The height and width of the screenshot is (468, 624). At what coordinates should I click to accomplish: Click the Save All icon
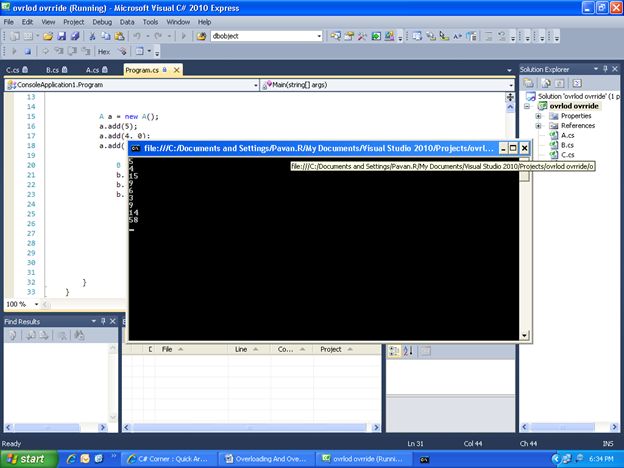click(x=75, y=36)
